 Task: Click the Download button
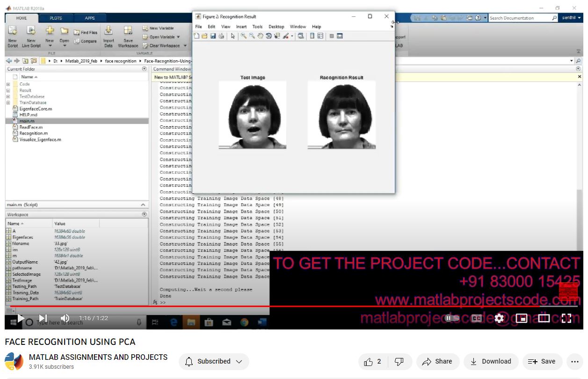coord(491,361)
